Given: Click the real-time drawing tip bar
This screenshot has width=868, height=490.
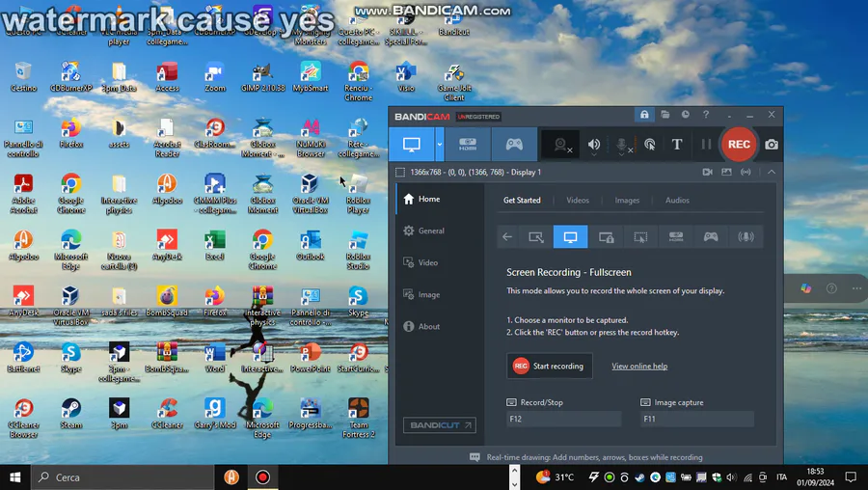Looking at the screenshot, I should pyautogui.click(x=585, y=457).
